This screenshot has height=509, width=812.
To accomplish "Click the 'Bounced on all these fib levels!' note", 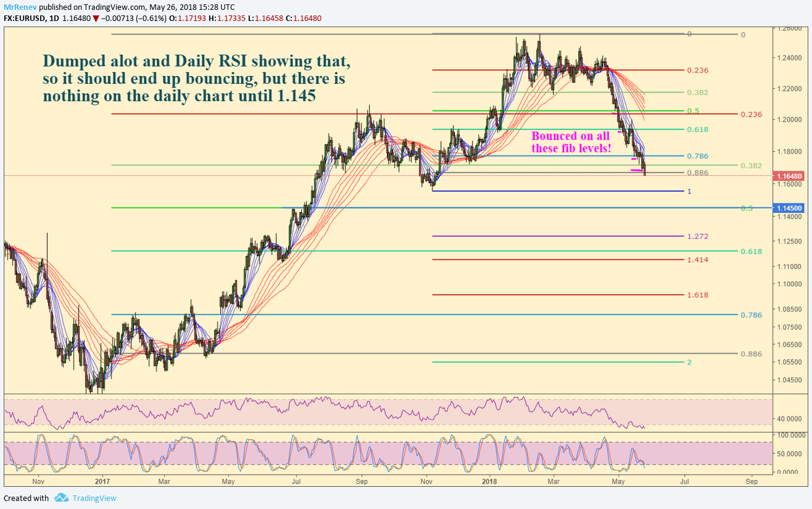I will [x=571, y=142].
